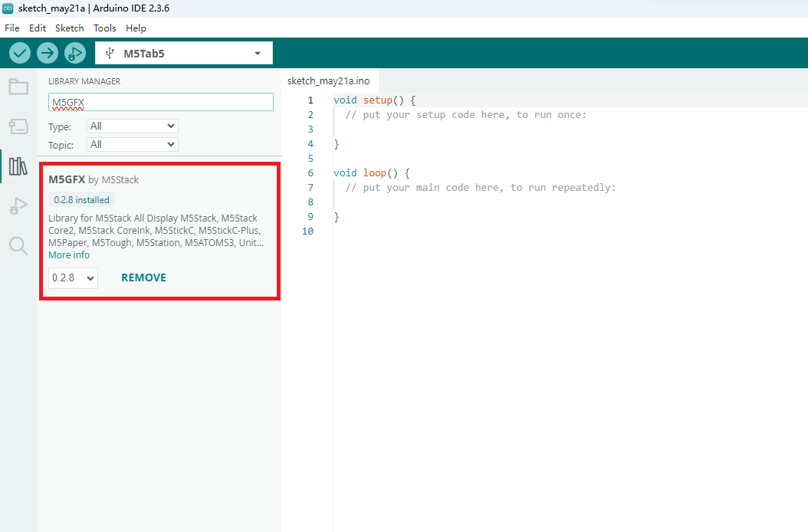Click the Topic: filter label

(61, 146)
